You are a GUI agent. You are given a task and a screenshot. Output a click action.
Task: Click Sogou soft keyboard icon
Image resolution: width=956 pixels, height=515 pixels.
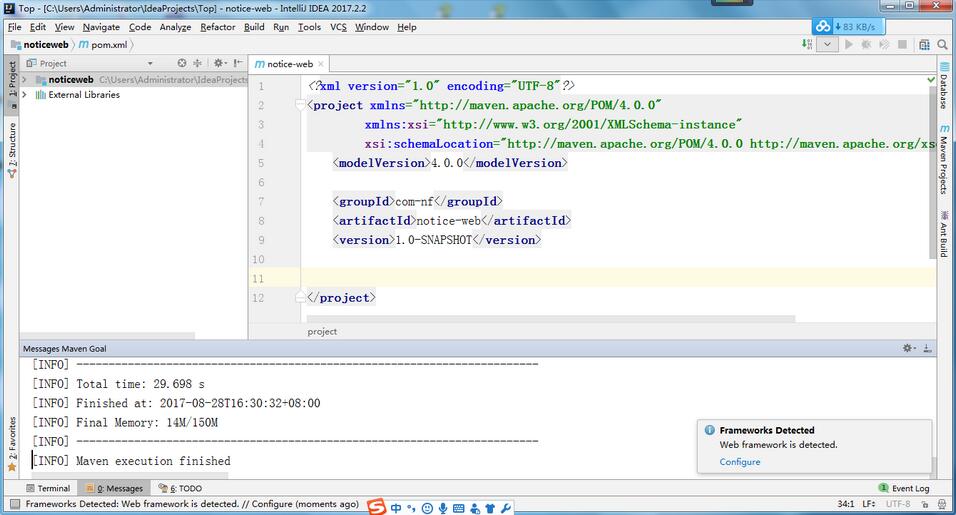(459, 508)
